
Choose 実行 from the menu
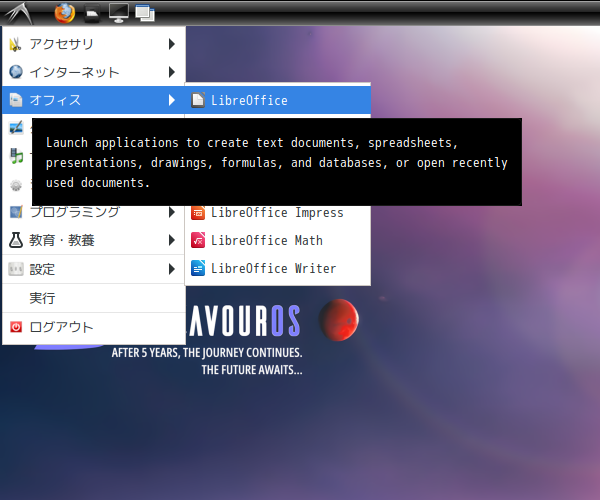[94, 298]
